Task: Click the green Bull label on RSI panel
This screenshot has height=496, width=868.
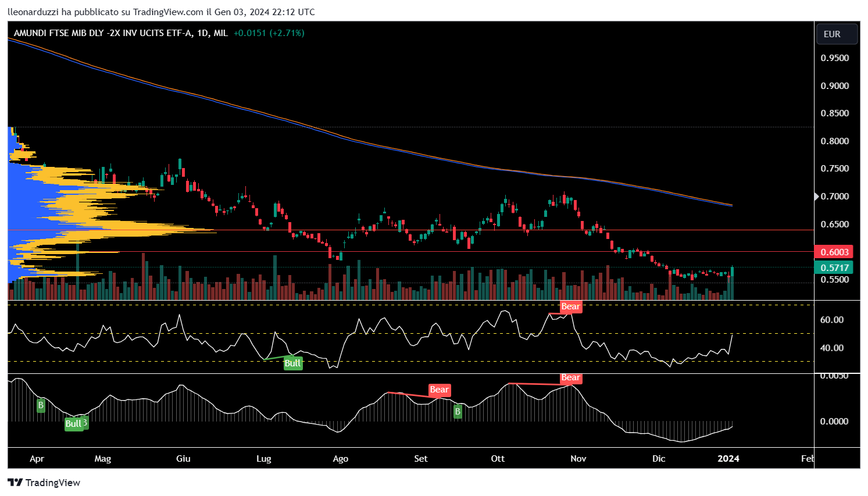Action: [x=292, y=363]
